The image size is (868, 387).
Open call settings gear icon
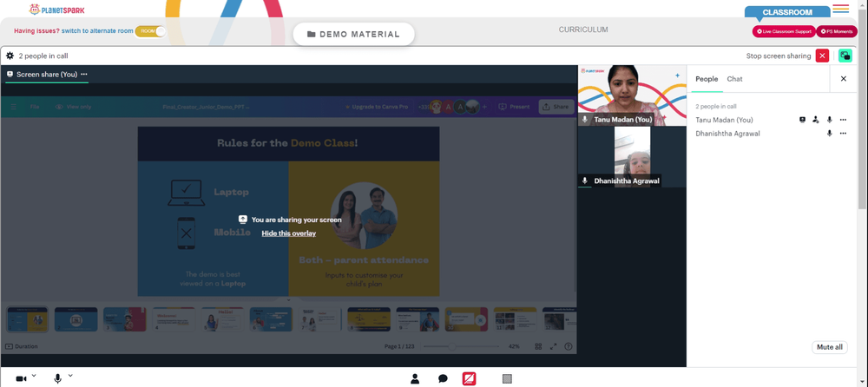click(10, 56)
